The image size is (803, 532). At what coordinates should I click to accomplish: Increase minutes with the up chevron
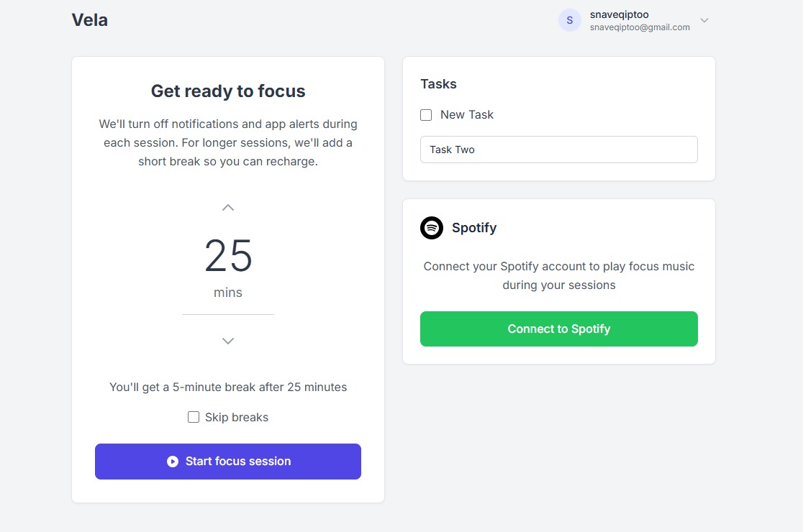[x=228, y=208]
